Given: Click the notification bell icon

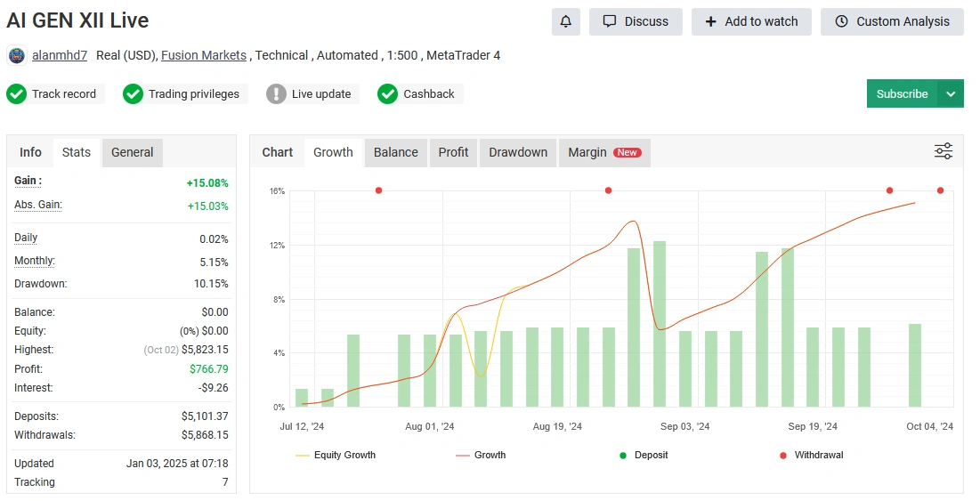Looking at the screenshot, I should pos(565,21).
